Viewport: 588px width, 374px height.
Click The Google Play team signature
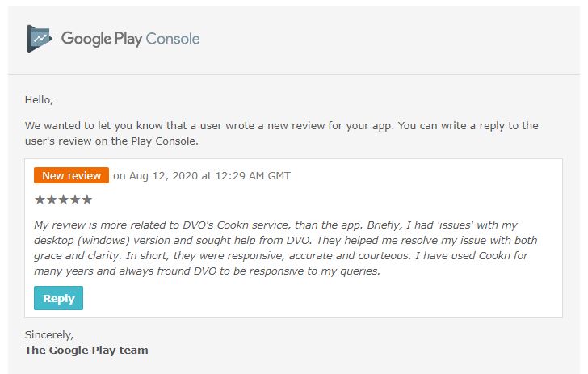pos(86,350)
